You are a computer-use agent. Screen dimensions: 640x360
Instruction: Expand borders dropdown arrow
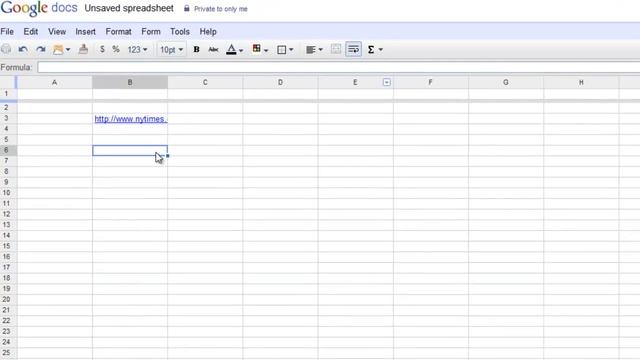(x=291, y=50)
